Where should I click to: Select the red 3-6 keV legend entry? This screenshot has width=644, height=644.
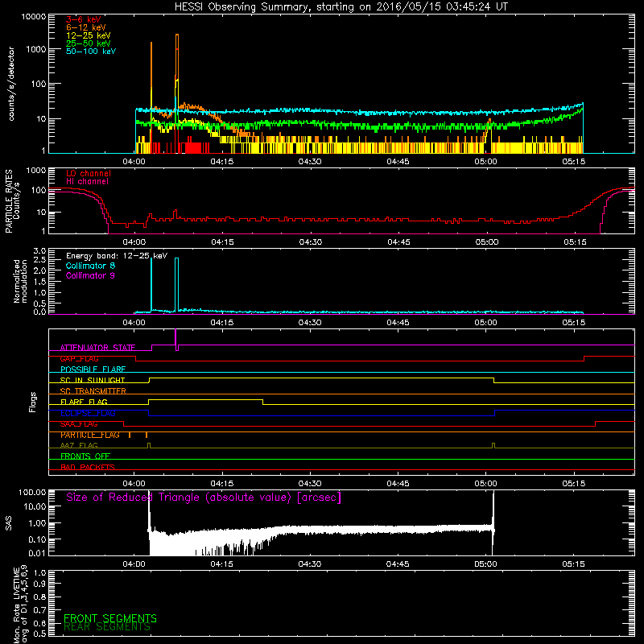83,19
